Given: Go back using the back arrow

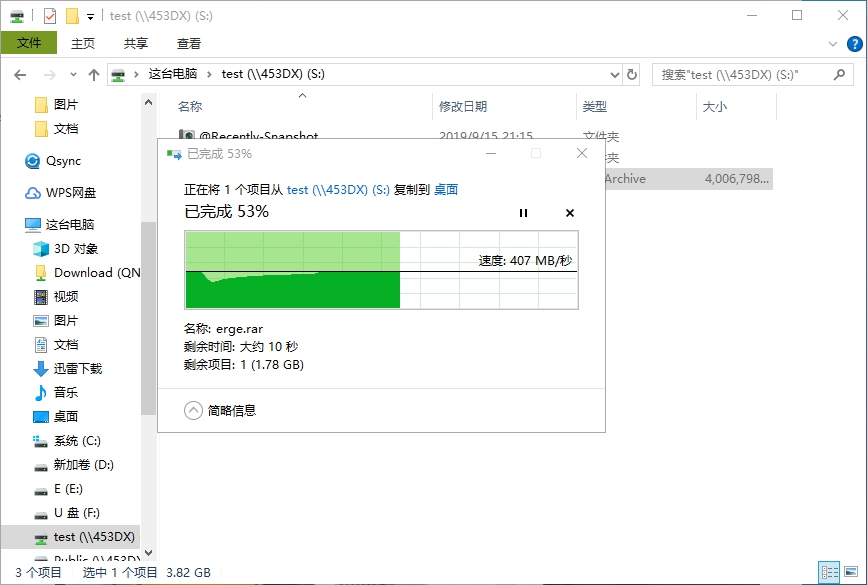Looking at the screenshot, I should click(x=21, y=73).
